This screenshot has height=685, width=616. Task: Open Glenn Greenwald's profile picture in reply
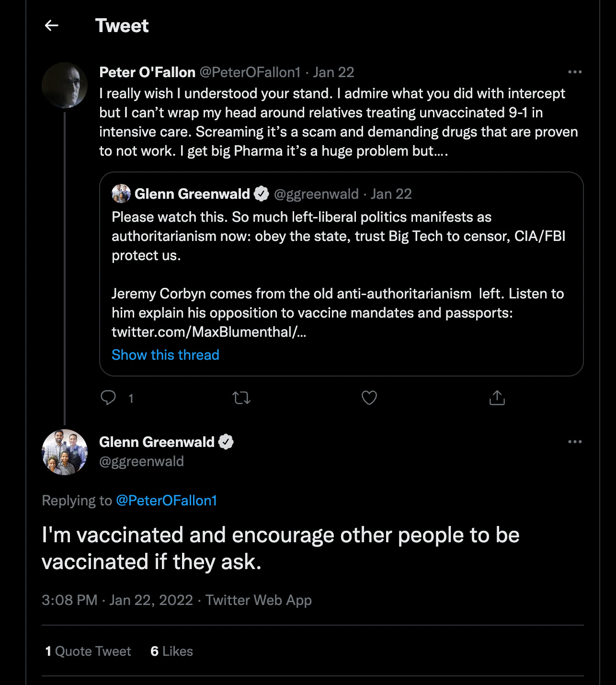point(65,452)
